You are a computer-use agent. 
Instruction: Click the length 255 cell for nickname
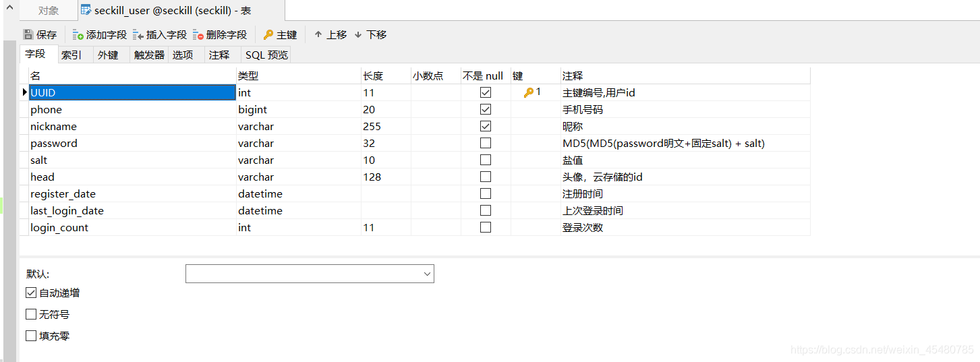pyautogui.click(x=386, y=126)
